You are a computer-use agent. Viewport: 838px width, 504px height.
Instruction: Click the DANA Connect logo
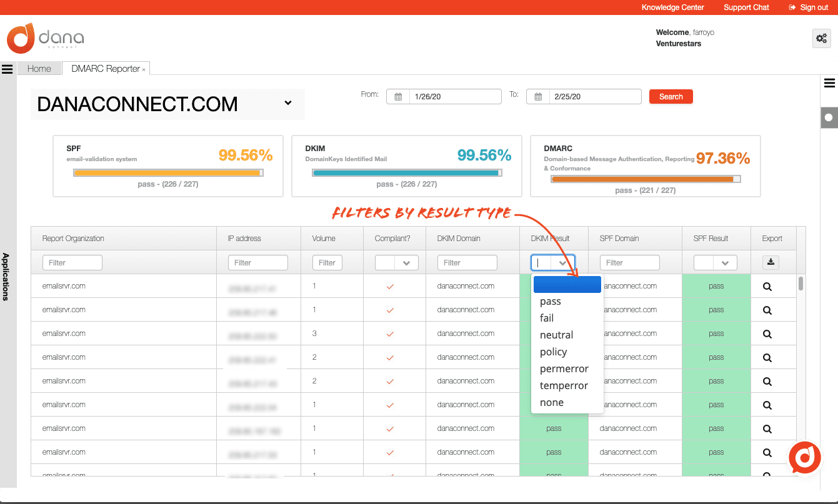click(x=44, y=37)
